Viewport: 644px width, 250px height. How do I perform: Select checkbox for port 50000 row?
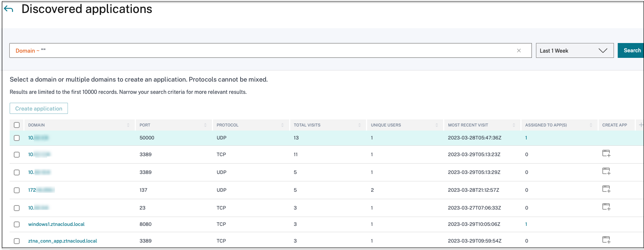coord(17,138)
